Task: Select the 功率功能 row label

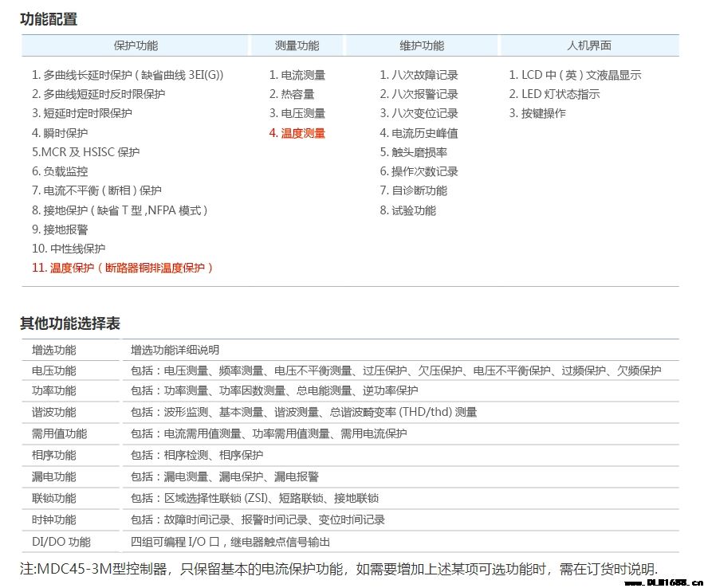Action: [x=54, y=390]
